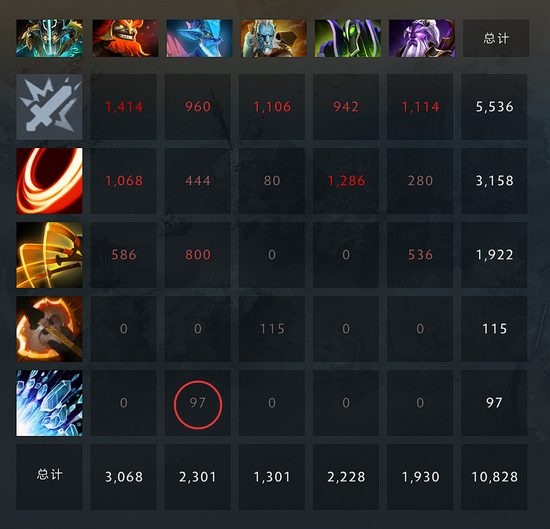This screenshot has width=550, height=529.
Task: Select the Battle Fury axe item icon
Action: coord(49,329)
